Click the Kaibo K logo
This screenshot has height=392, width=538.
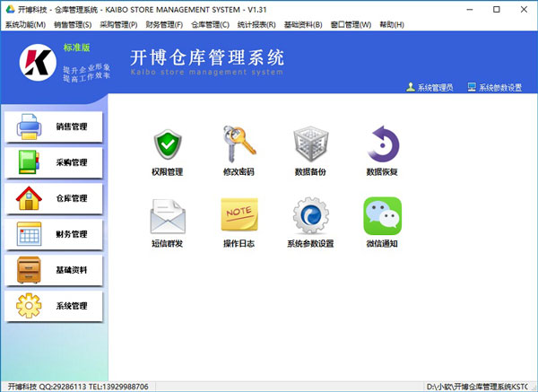(38, 62)
